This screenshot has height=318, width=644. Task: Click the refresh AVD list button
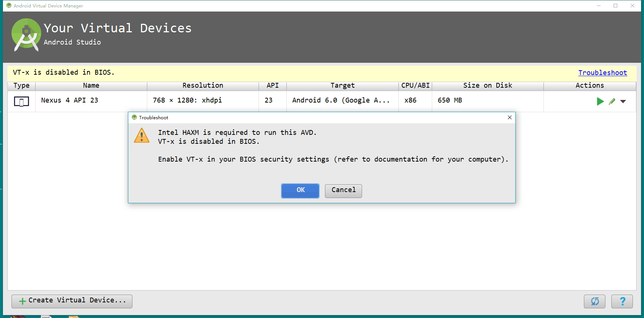click(595, 301)
